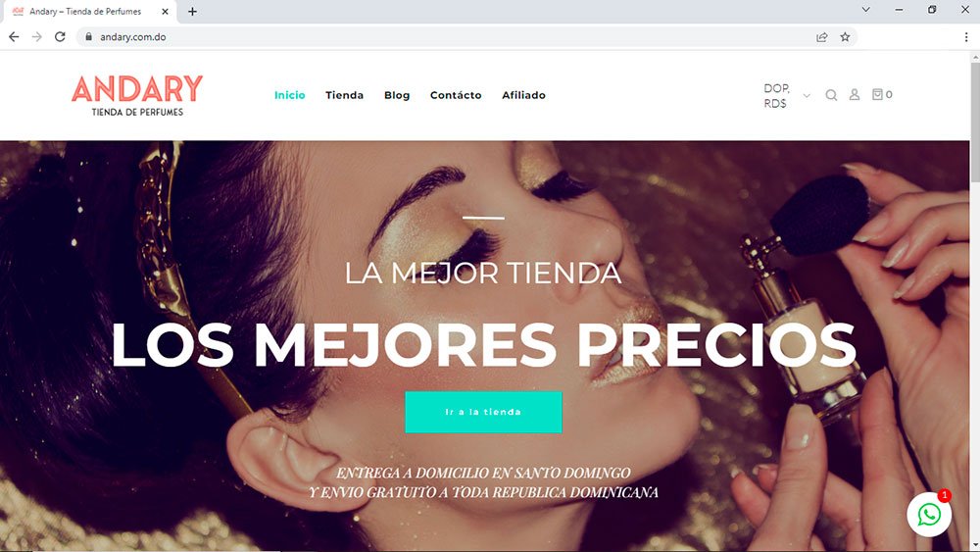Open the WhatsApp chat bubble
This screenshot has height=552, width=980.
929,515
